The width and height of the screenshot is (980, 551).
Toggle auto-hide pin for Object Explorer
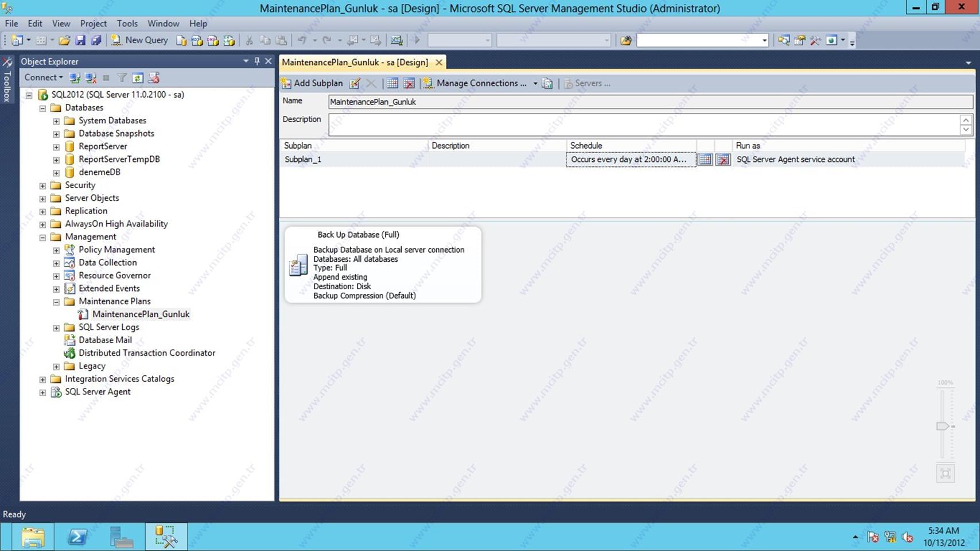257,61
